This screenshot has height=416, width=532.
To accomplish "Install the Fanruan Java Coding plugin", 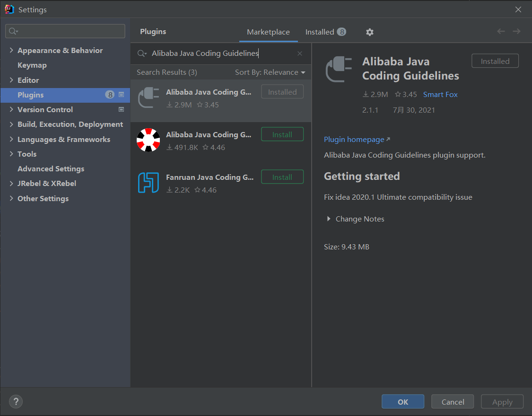I will tap(282, 177).
